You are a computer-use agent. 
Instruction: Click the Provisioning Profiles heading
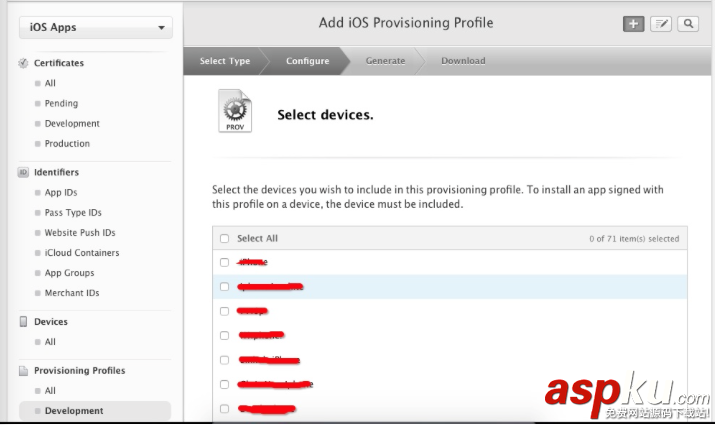pos(79,371)
